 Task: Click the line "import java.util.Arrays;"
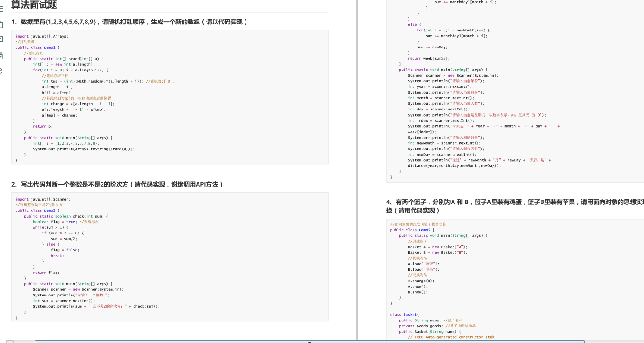click(42, 36)
